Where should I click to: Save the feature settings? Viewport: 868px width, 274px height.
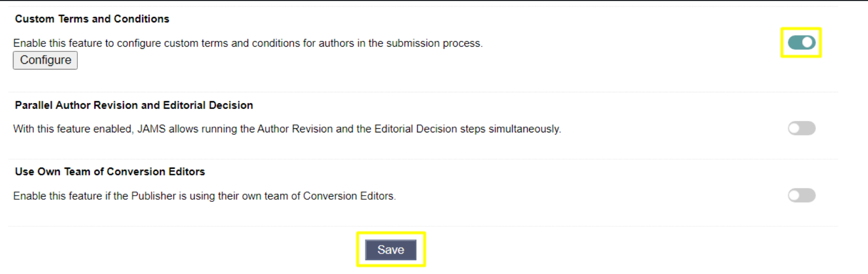point(391,250)
